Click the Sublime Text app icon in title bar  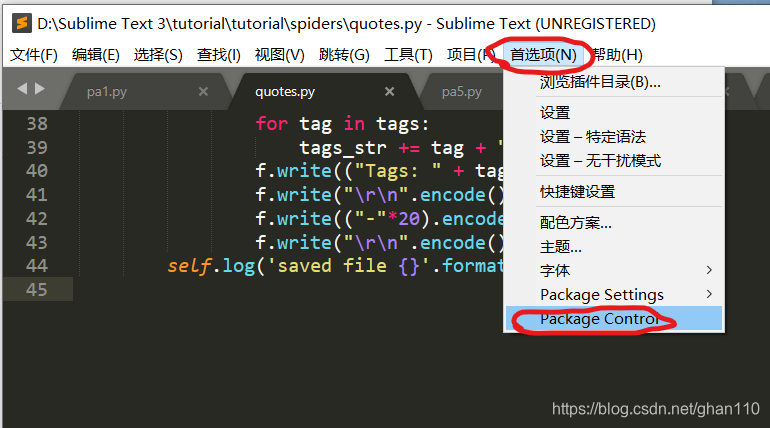[22, 23]
